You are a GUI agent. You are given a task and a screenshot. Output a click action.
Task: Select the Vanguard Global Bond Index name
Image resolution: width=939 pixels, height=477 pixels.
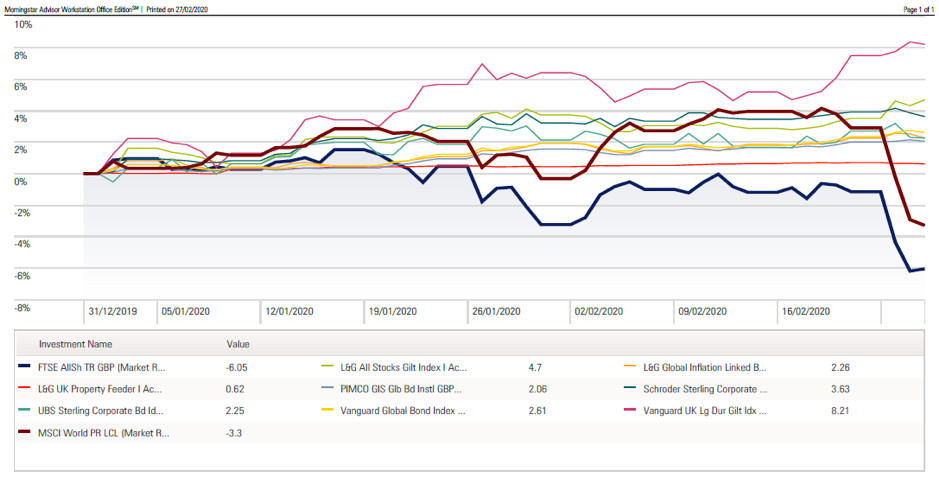point(402,411)
